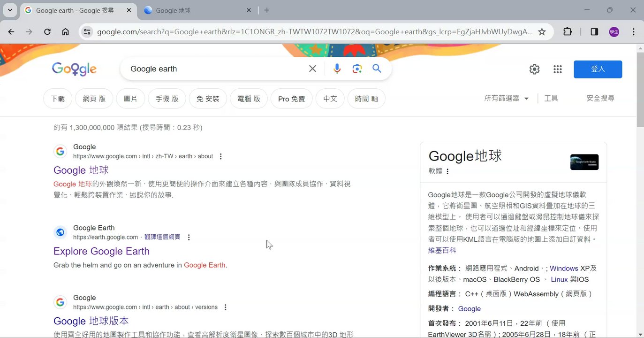Image resolution: width=644 pixels, height=338 pixels.
Task: Click the browser forward arrow
Action: [x=29, y=32]
